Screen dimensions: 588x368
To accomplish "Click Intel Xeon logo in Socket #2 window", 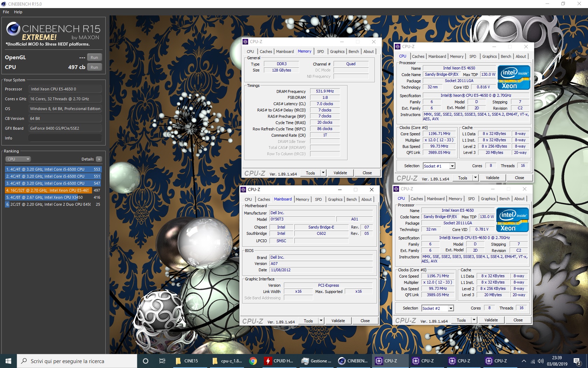I will pyautogui.click(x=512, y=220).
